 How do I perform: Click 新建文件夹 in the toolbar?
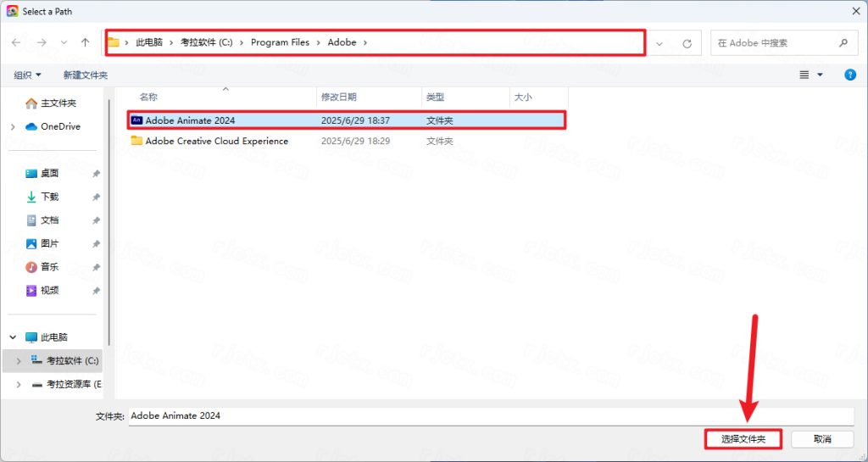(x=85, y=75)
